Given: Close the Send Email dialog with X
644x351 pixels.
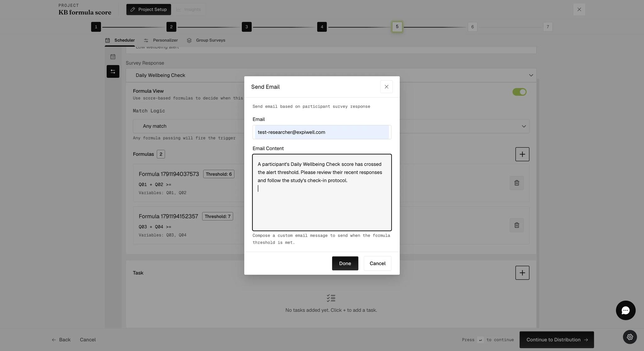Looking at the screenshot, I should [386, 87].
